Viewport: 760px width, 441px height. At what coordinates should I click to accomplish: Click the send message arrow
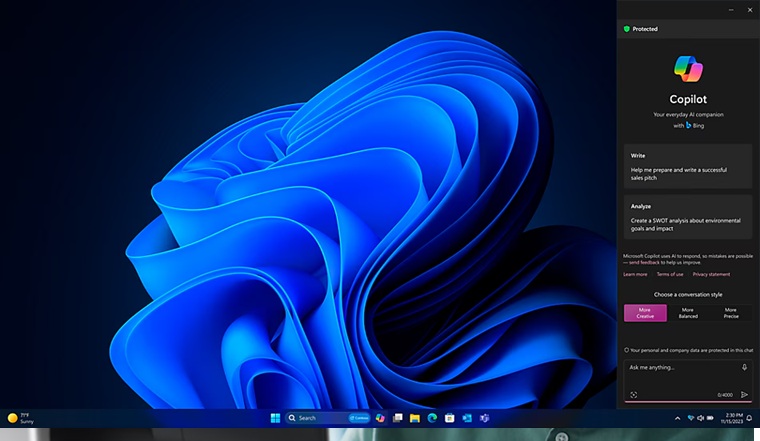744,395
